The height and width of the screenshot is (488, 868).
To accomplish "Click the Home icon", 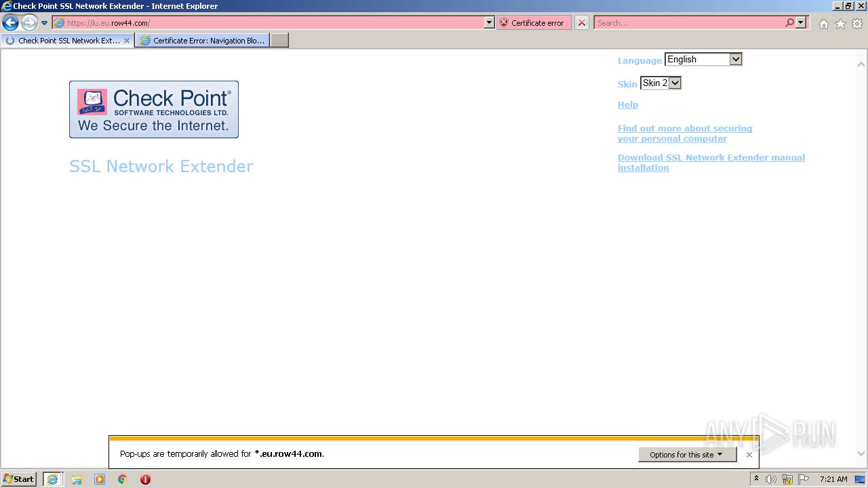I will [823, 24].
